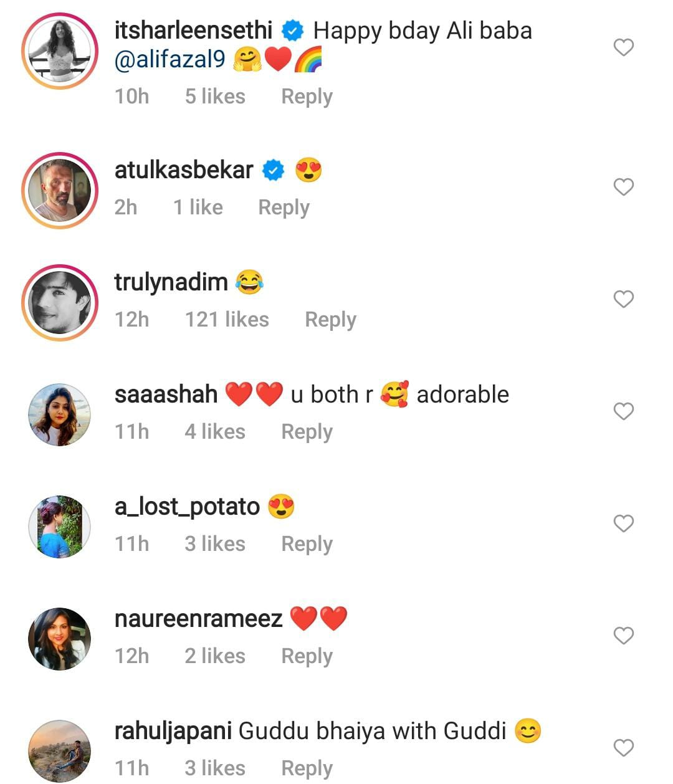This screenshot has height=784, width=673.
Task: Reply to trulynadim's comment
Action: (330, 320)
